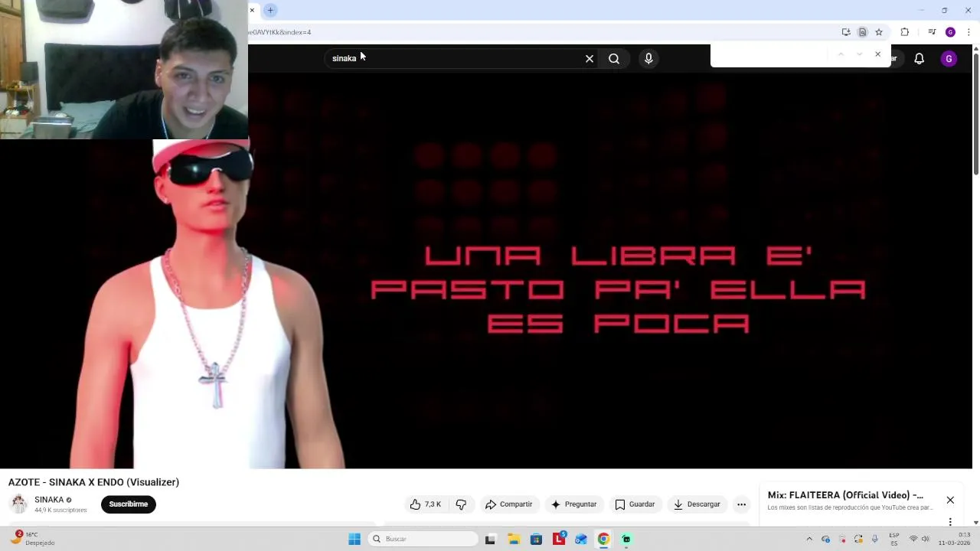This screenshot has height=551, width=980.
Task: Click the video title AZOTE - SINAKA X ENDO
Action: 93,482
